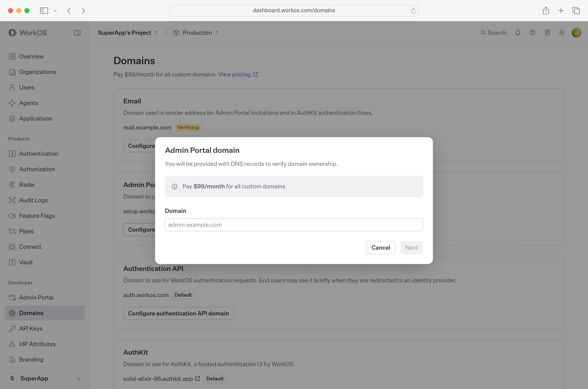Screen dimensions: 588x389
Task: Toggle the light/dark theme sun icon
Action: (x=562, y=33)
